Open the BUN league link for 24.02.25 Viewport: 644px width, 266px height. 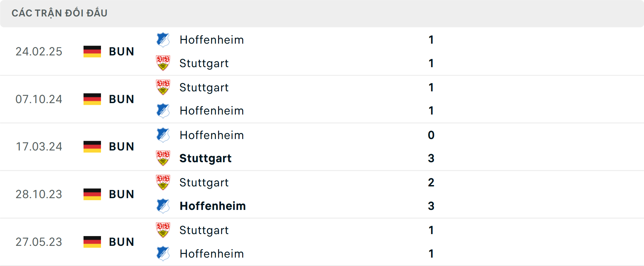[121, 51]
